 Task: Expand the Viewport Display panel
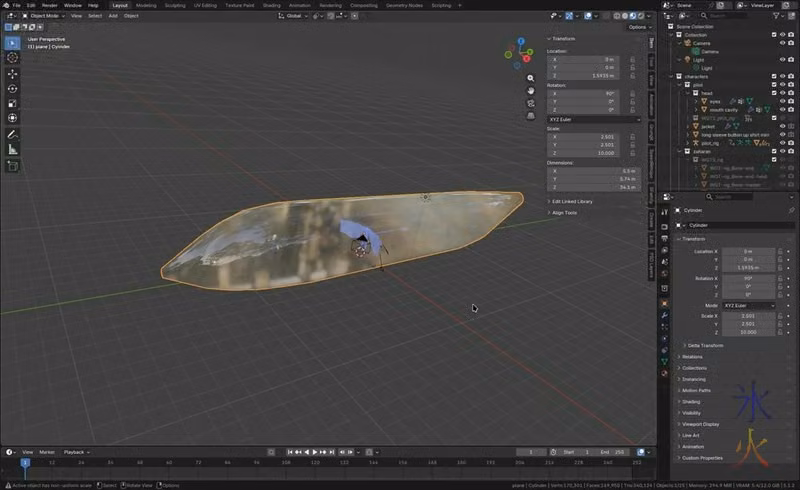pyautogui.click(x=701, y=424)
